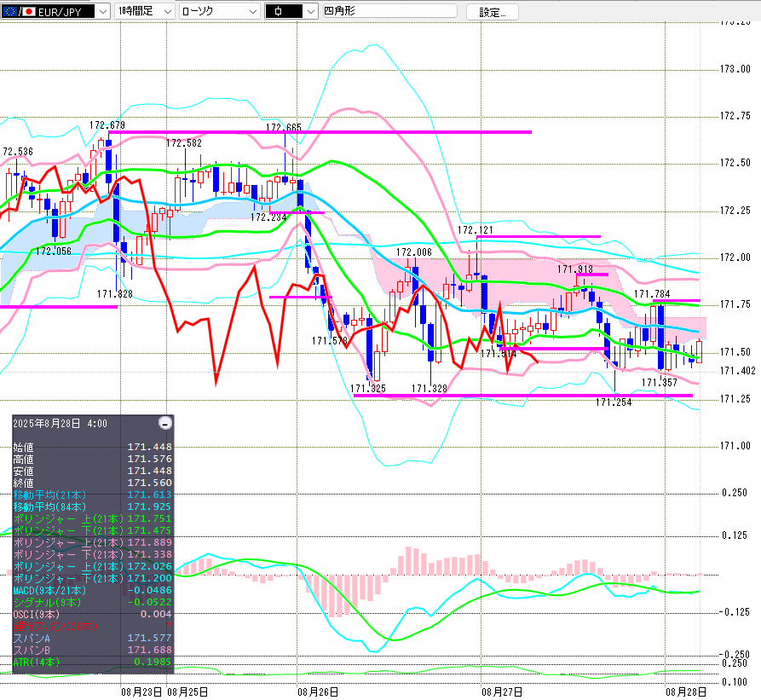Screen dimensions: 761x700
Task: Select the シグナル(9本) row
Action: pos(92,603)
